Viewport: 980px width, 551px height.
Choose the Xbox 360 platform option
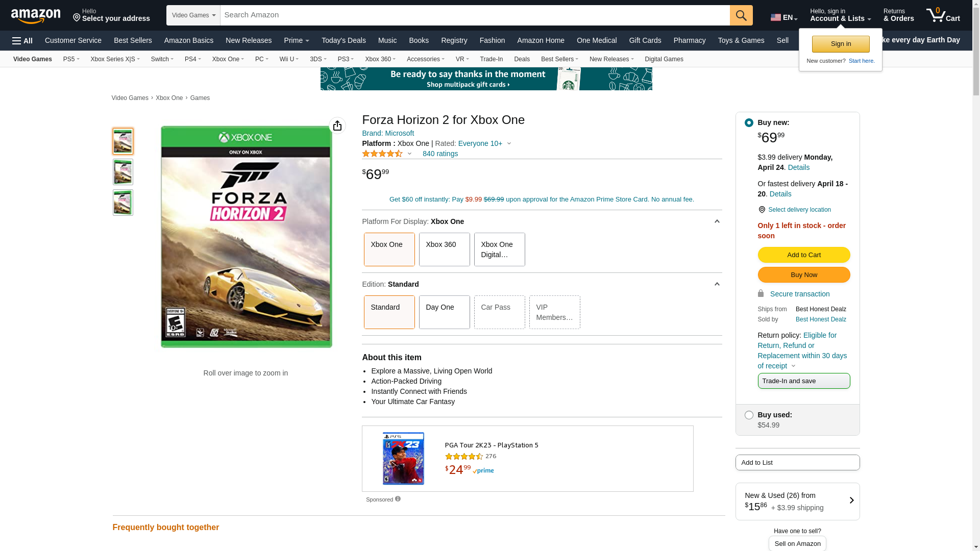444,249
